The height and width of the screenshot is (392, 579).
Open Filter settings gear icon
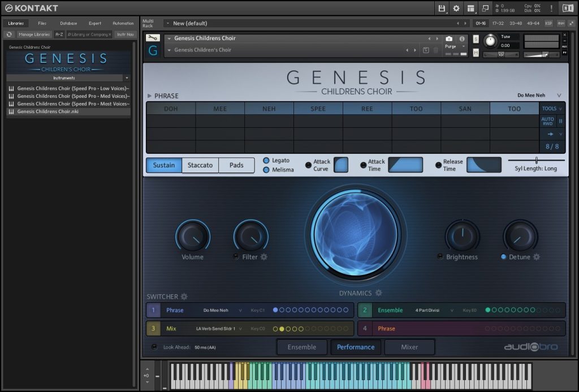(264, 257)
